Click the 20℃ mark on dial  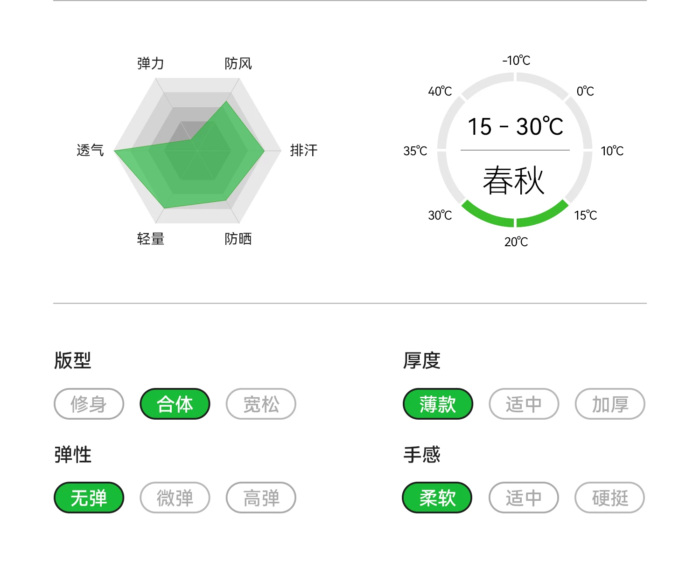[x=516, y=242]
